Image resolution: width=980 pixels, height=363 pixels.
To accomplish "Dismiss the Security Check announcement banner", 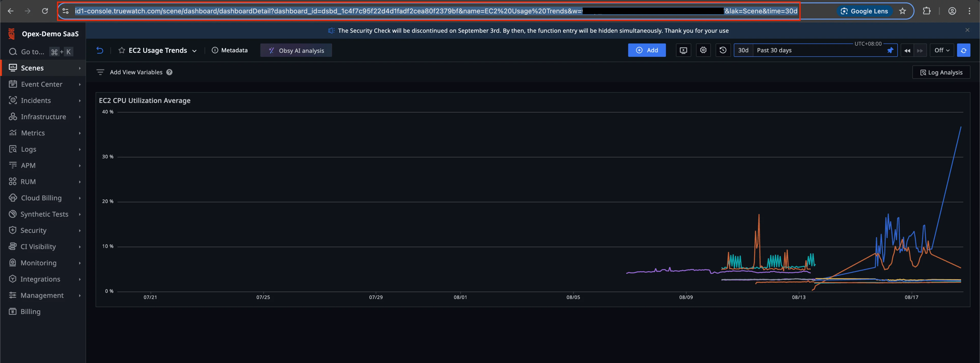I will click(x=967, y=30).
